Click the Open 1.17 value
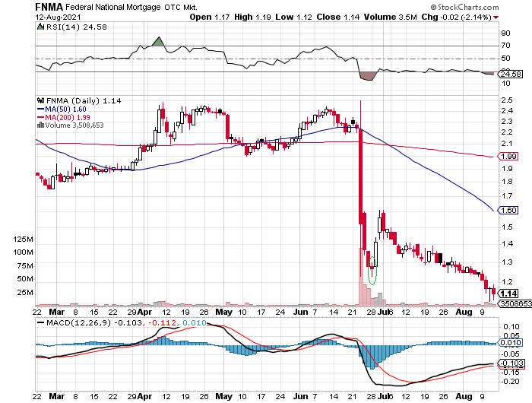 tap(210, 17)
